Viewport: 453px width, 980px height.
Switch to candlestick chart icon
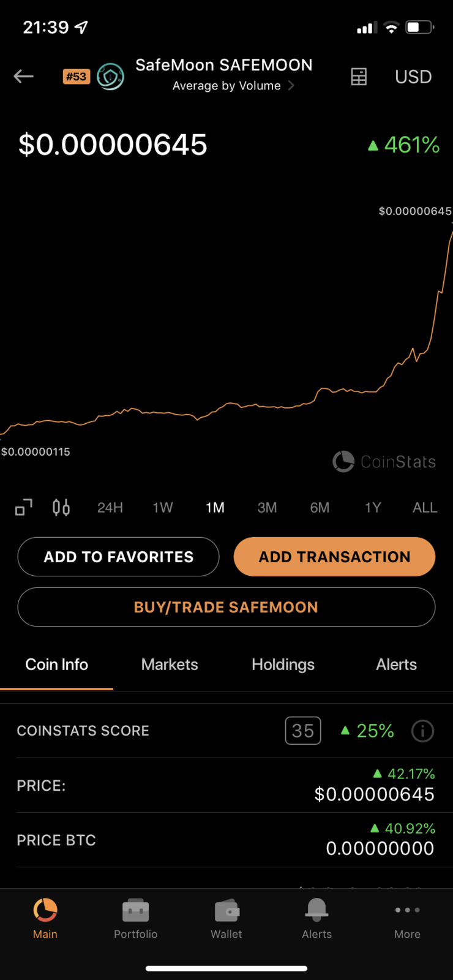pyautogui.click(x=61, y=508)
